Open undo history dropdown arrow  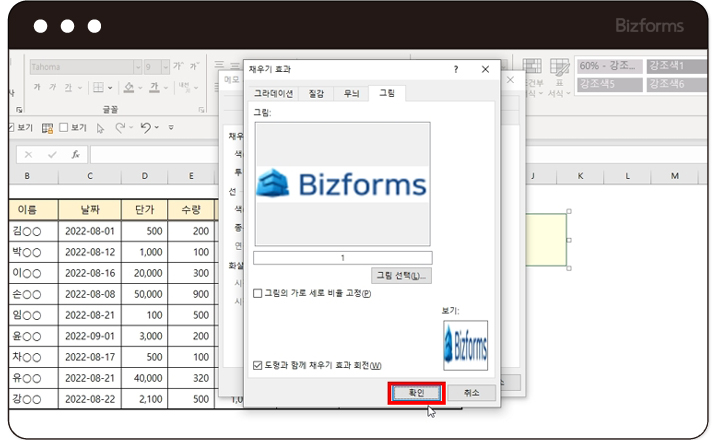coord(156,128)
